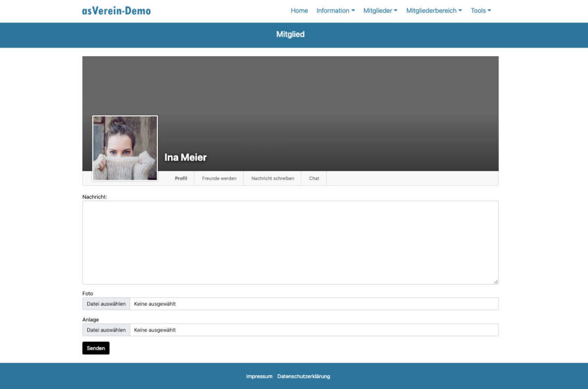
Task: Open the Datenschutzerklärung footer link
Action: pos(304,376)
